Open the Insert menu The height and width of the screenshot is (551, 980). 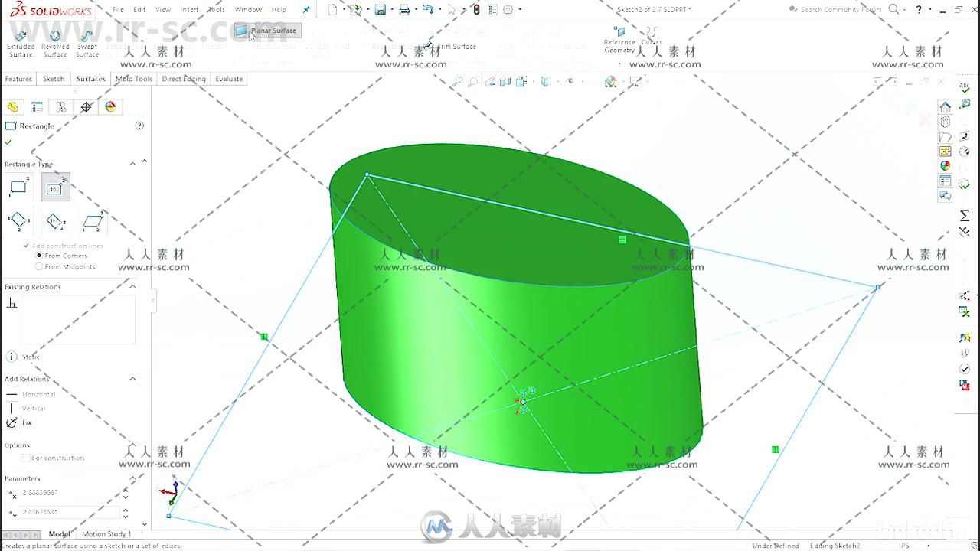(x=189, y=10)
